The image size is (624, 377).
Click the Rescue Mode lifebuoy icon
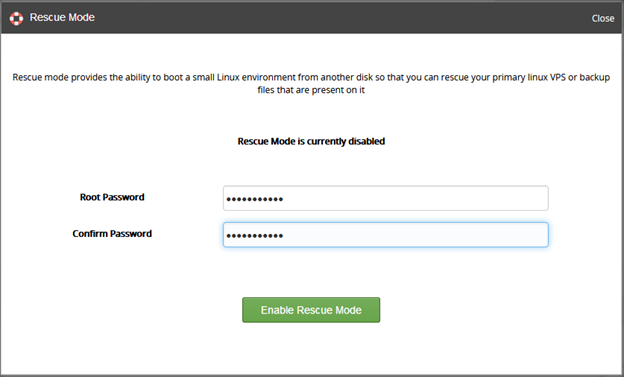(16, 18)
